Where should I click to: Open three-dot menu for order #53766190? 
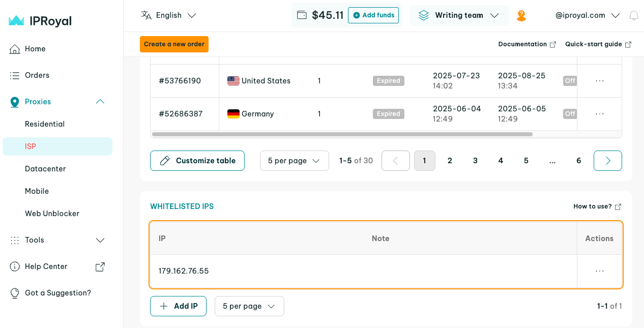(x=600, y=81)
